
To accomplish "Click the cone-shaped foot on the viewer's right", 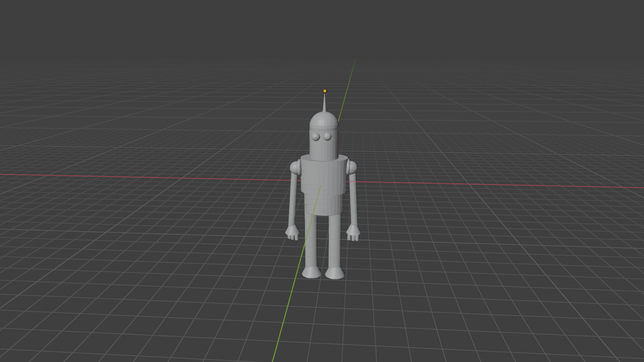I will 335,274.
